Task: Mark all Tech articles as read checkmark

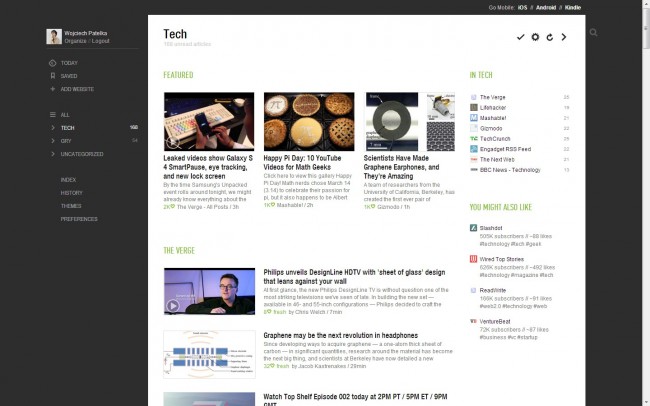Action: pos(520,37)
